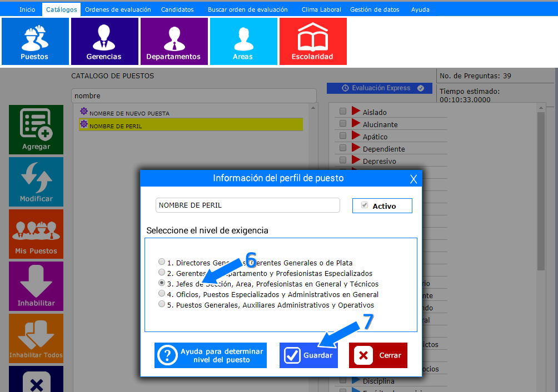Select NOMBRE DE NUEVO PUESTA list row

[191, 112]
